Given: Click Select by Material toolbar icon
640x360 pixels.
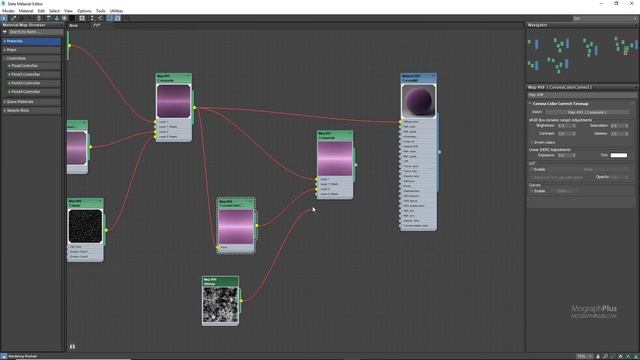Looking at the screenshot, I should 127,18.
